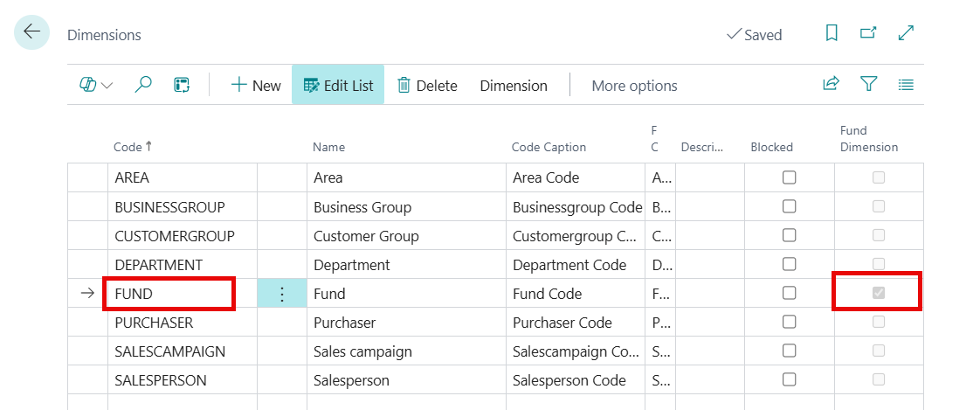This screenshot has width=980, height=410.
Task: Click More options in the toolbar
Action: tap(634, 86)
